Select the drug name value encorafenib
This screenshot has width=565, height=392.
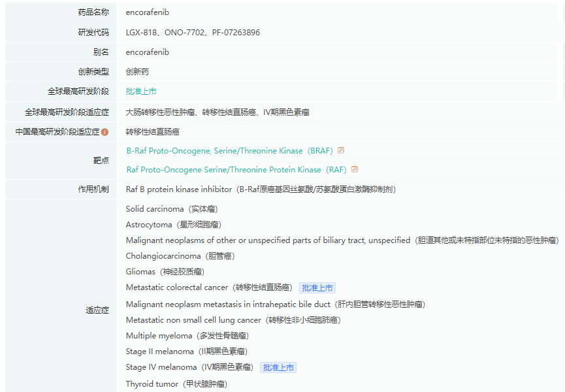[148, 12]
